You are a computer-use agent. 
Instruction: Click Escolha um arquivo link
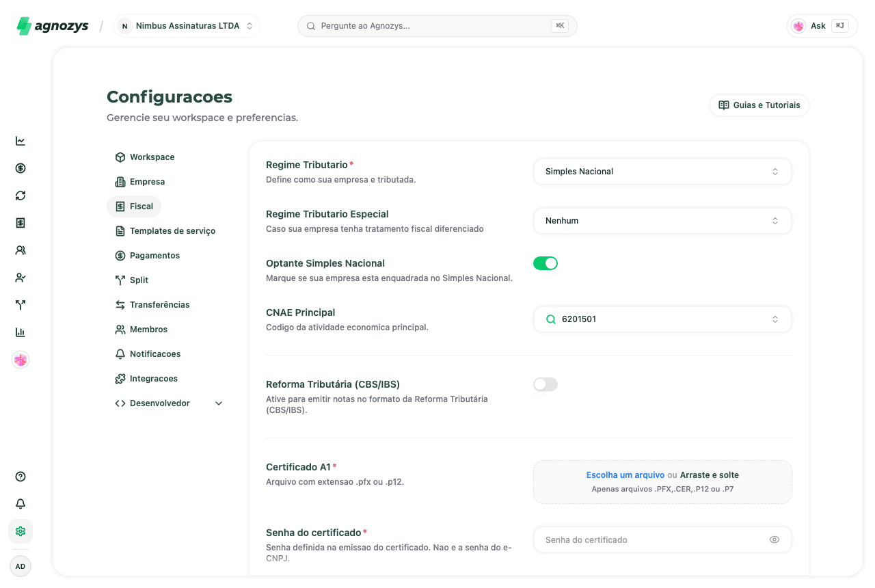click(625, 475)
